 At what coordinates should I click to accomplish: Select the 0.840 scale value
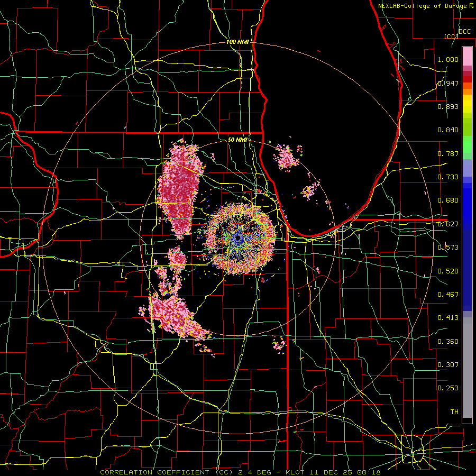pyautogui.click(x=448, y=130)
